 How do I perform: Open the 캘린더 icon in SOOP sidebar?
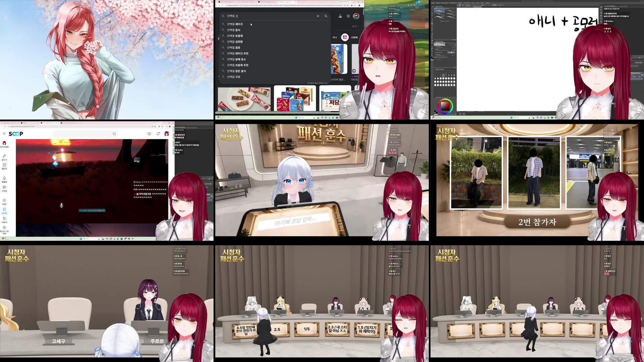tap(4, 165)
